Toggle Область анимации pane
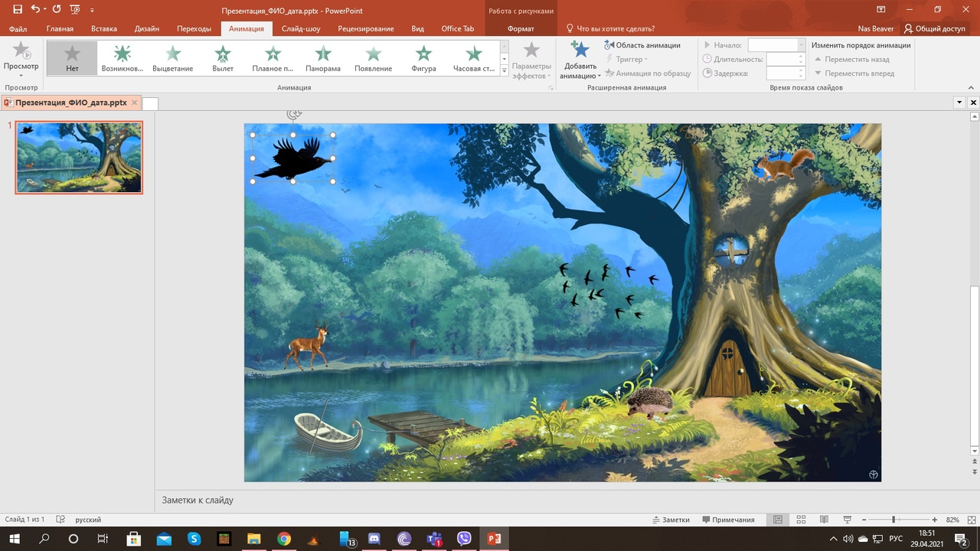 pyautogui.click(x=642, y=45)
